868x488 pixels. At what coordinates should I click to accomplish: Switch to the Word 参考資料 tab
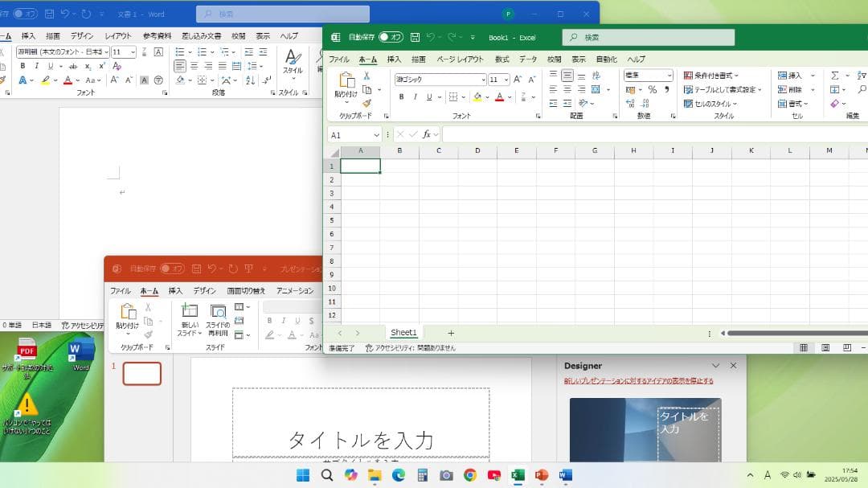pos(157,36)
